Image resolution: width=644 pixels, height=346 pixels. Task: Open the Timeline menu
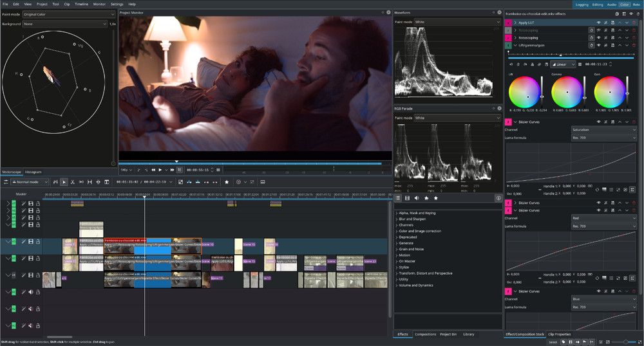(81, 4)
